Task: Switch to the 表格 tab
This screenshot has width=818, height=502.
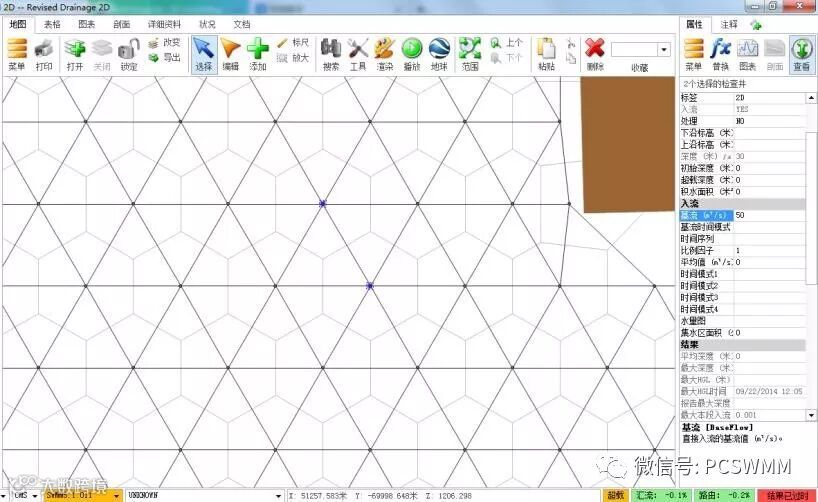Action: (x=52, y=24)
